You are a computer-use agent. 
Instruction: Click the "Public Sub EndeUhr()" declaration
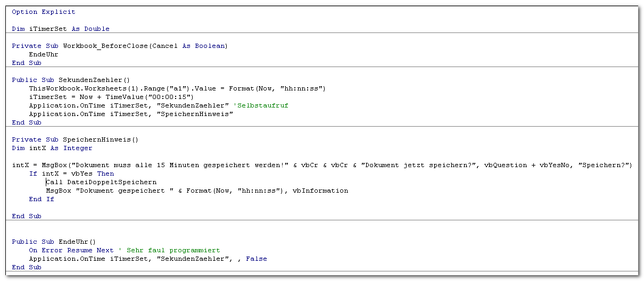coord(54,242)
